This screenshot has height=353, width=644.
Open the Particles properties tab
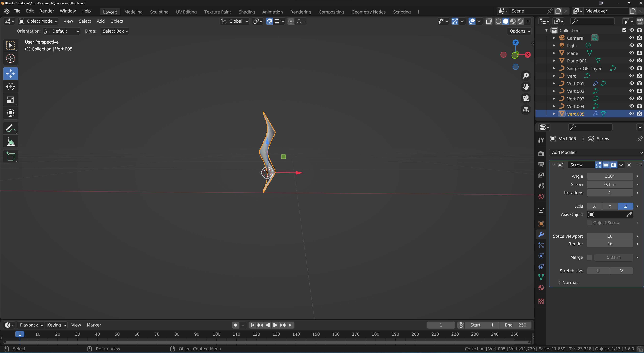[x=541, y=245]
